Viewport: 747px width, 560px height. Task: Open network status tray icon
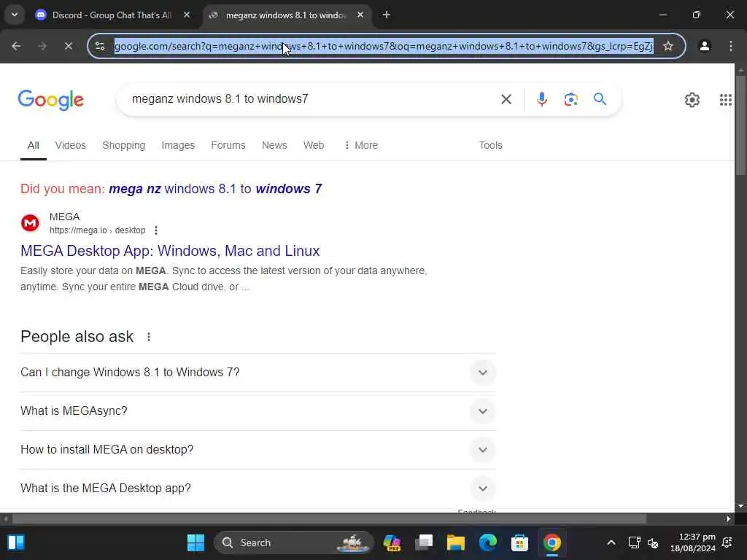tap(634, 542)
